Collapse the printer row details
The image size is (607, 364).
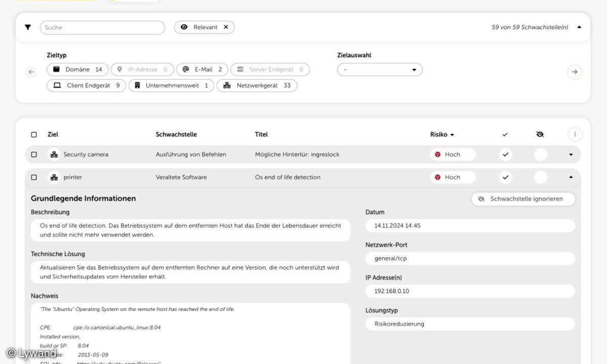coord(571,177)
